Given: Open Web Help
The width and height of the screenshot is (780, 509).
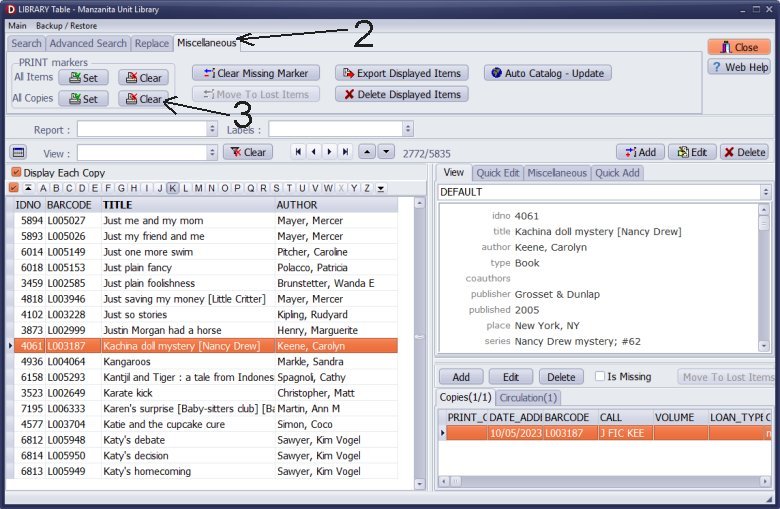Looking at the screenshot, I should pos(739,67).
